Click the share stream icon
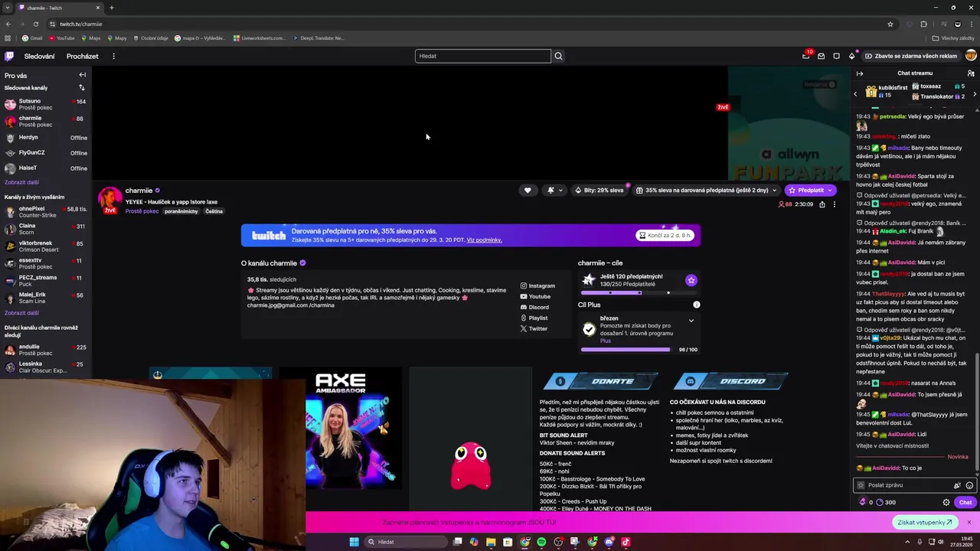Image resolution: width=980 pixels, height=551 pixels. click(822, 204)
